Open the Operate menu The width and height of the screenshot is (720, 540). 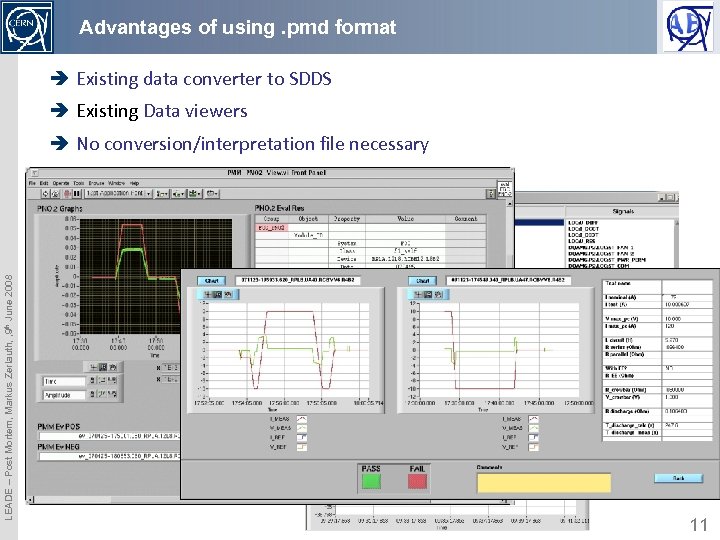point(61,183)
